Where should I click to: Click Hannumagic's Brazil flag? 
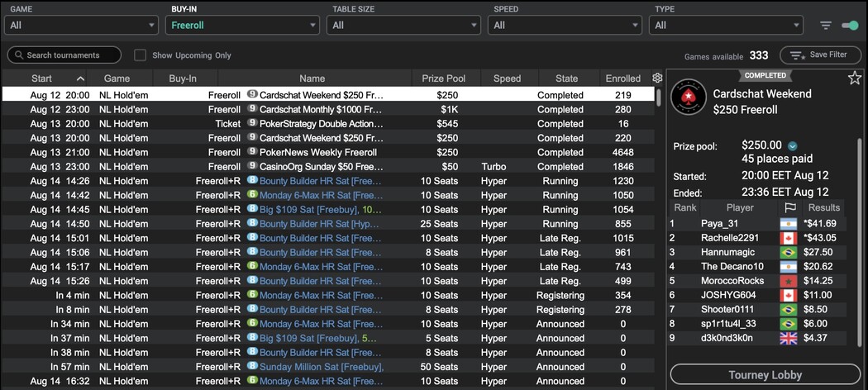(789, 252)
